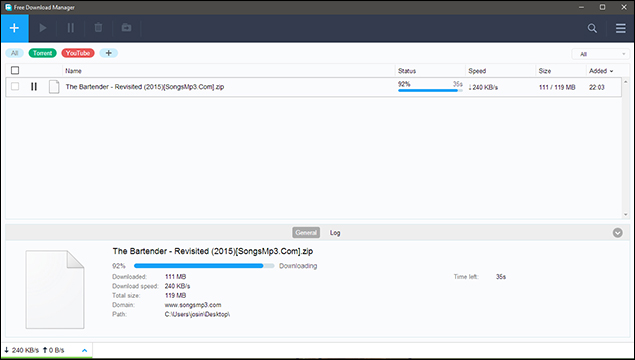Maximize the Free Download Manager window

click(x=603, y=7)
